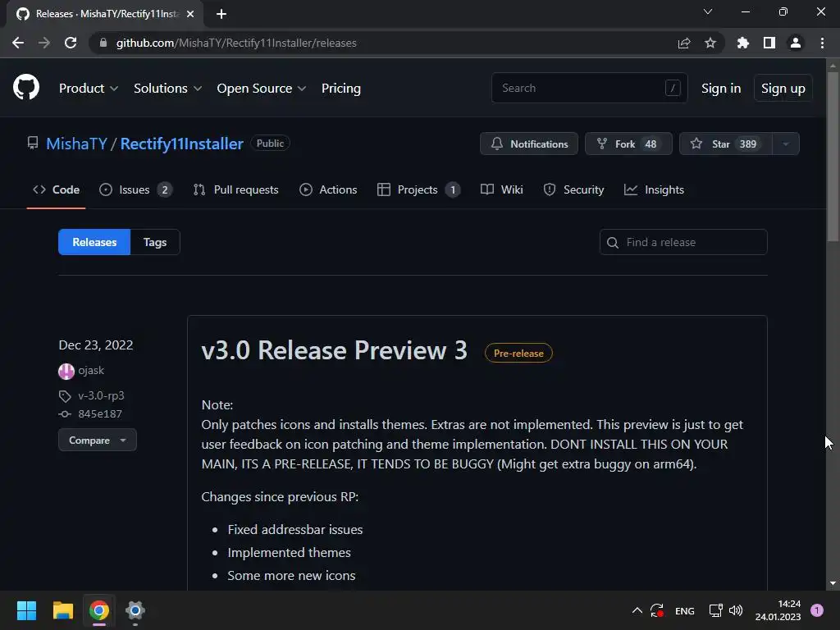
Task: Fork the repository with Fork button
Action: tap(628, 144)
